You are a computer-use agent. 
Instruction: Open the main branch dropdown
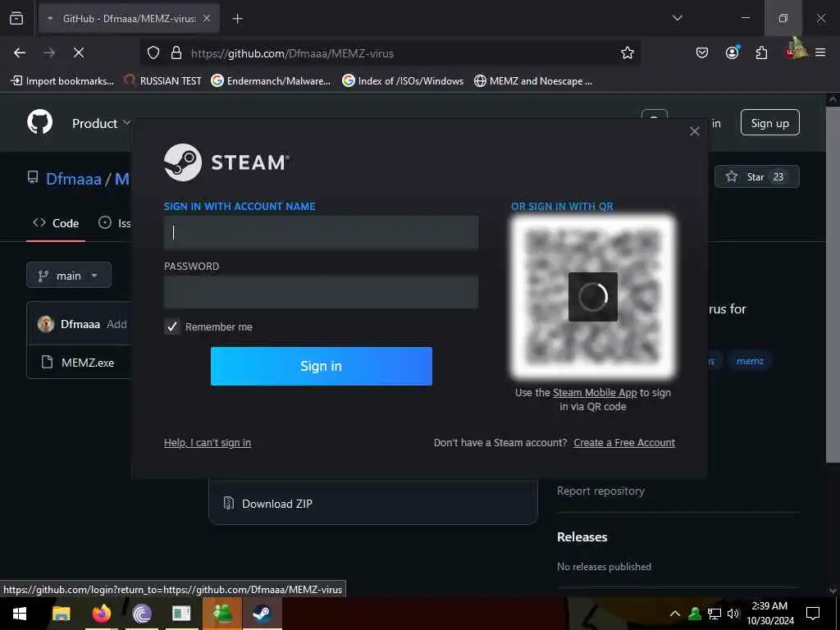(x=69, y=276)
